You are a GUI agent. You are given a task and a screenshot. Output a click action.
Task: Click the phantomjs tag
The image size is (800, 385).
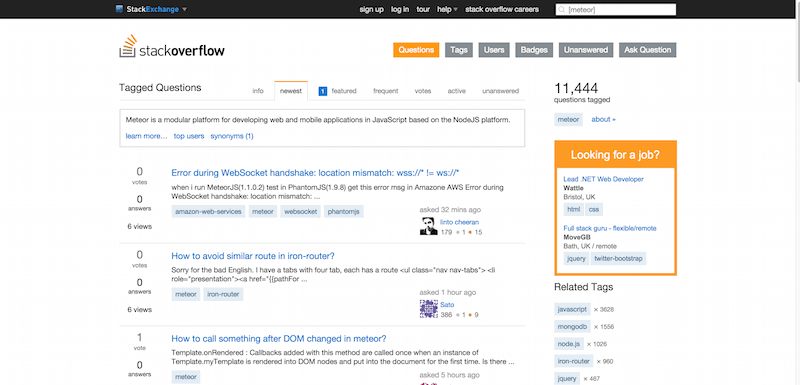pyautogui.click(x=343, y=212)
